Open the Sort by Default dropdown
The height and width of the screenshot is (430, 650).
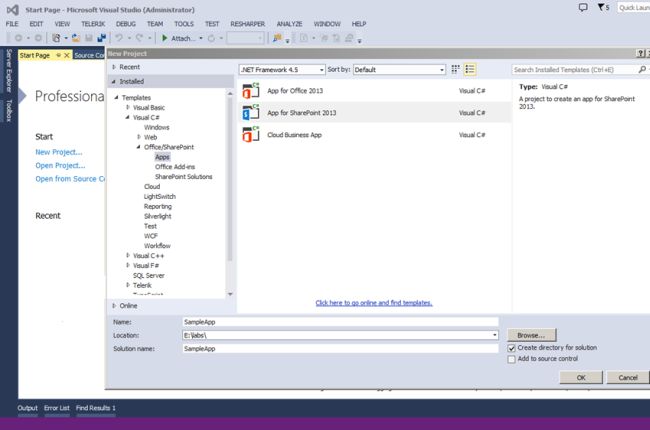pyautogui.click(x=399, y=70)
